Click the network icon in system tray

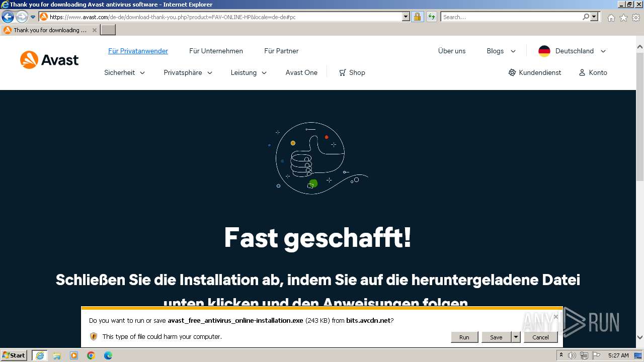(x=584, y=355)
